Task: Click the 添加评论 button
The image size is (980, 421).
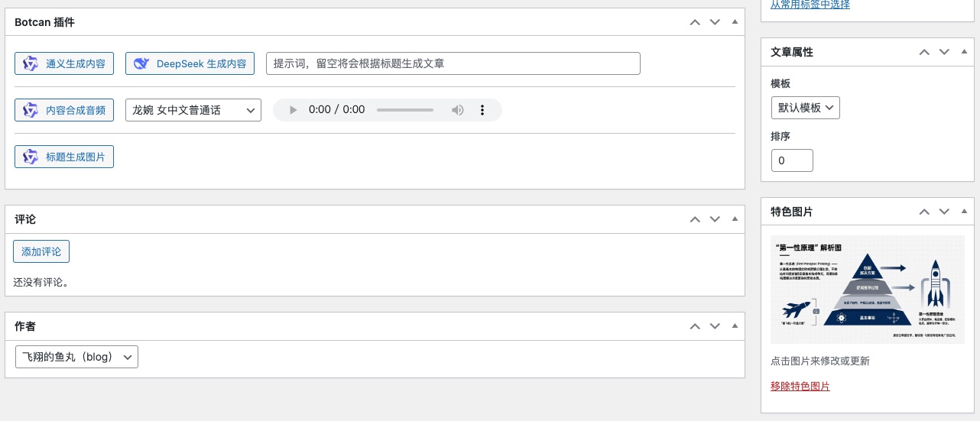Action: tap(41, 251)
